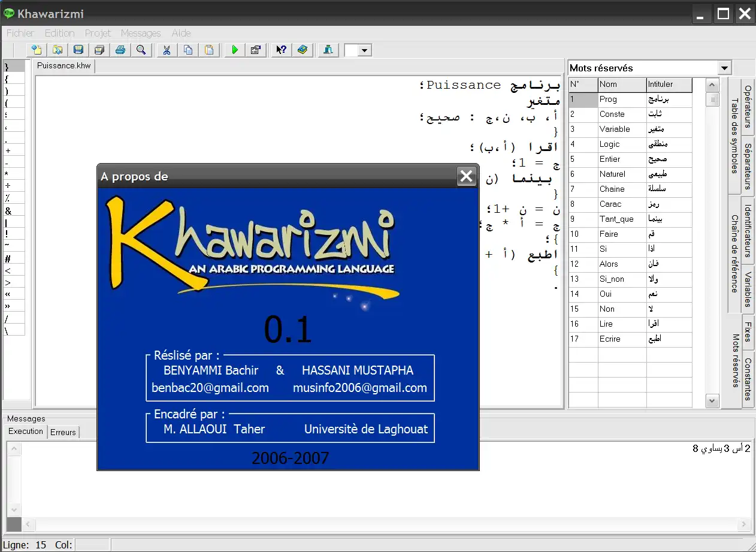Click the messages scrollbar left arrow
The width and height of the screenshot is (756, 552).
28,524
